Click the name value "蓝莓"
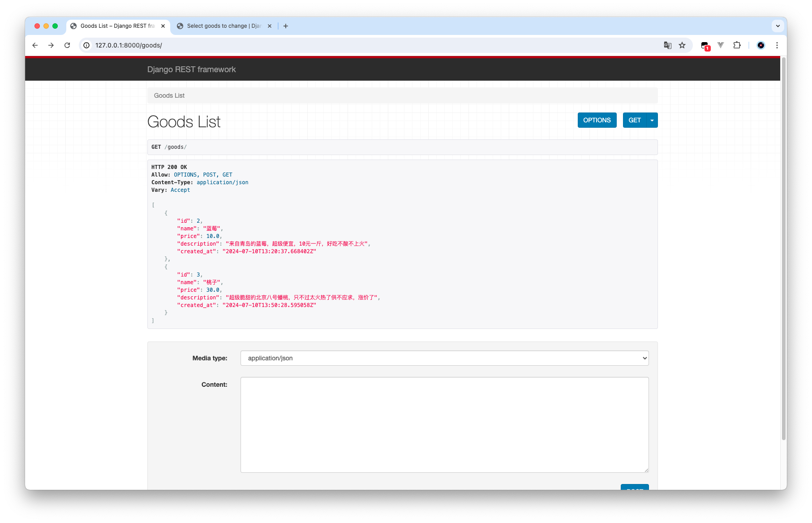 (212, 229)
